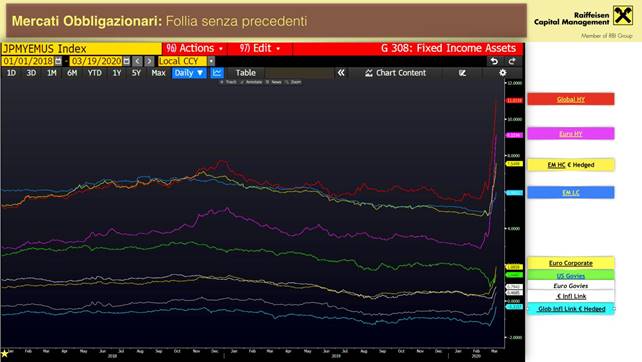Click the Glob Infl Link € Hedged label
This screenshot has height=362, width=642.
pos(572,309)
